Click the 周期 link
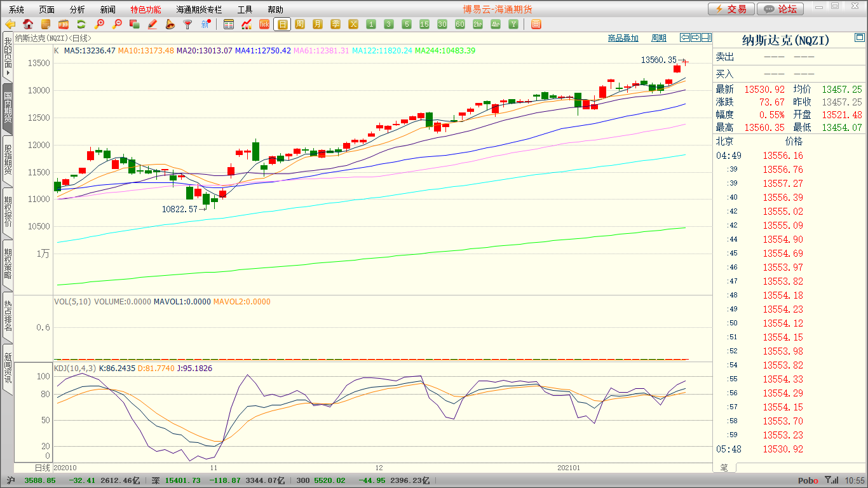 pyautogui.click(x=659, y=38)
